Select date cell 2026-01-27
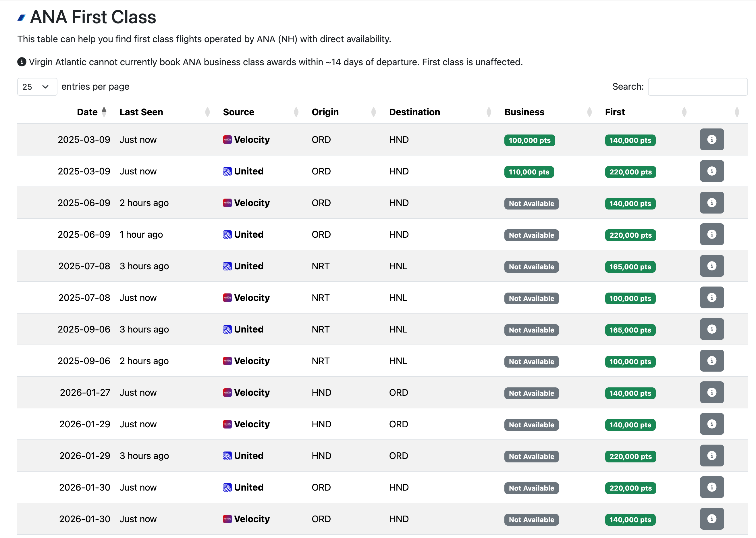The height and width of the screenshot is (538, 756). (85, 393)
